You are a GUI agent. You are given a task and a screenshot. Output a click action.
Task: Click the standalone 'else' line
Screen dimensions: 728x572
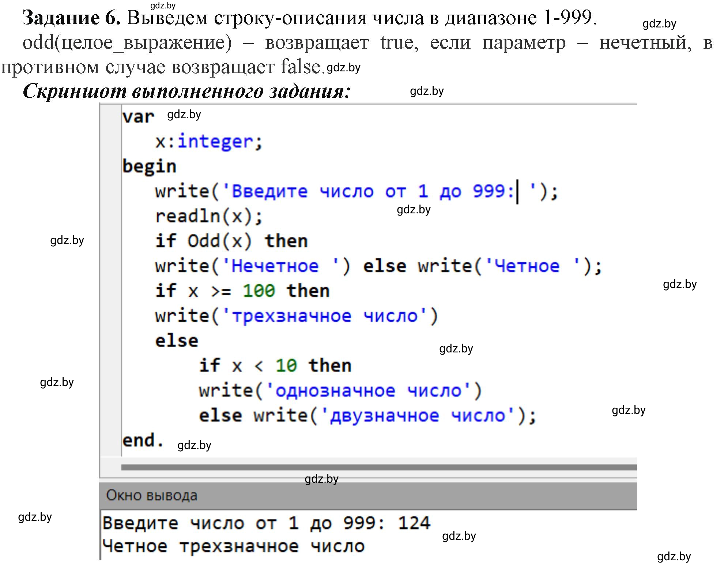click(177, 341)
